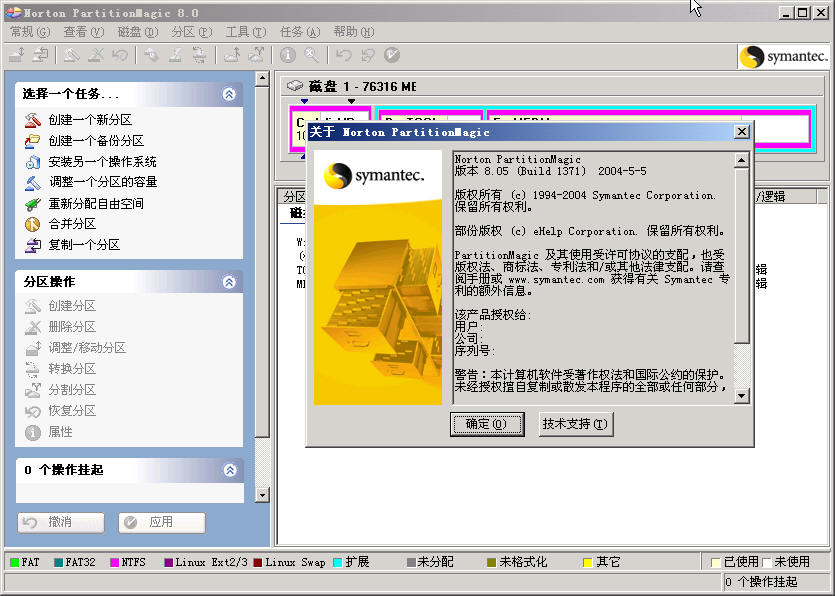Open the 查看(V) menu
Screen dimensions: 835x596
pos(84,32)
